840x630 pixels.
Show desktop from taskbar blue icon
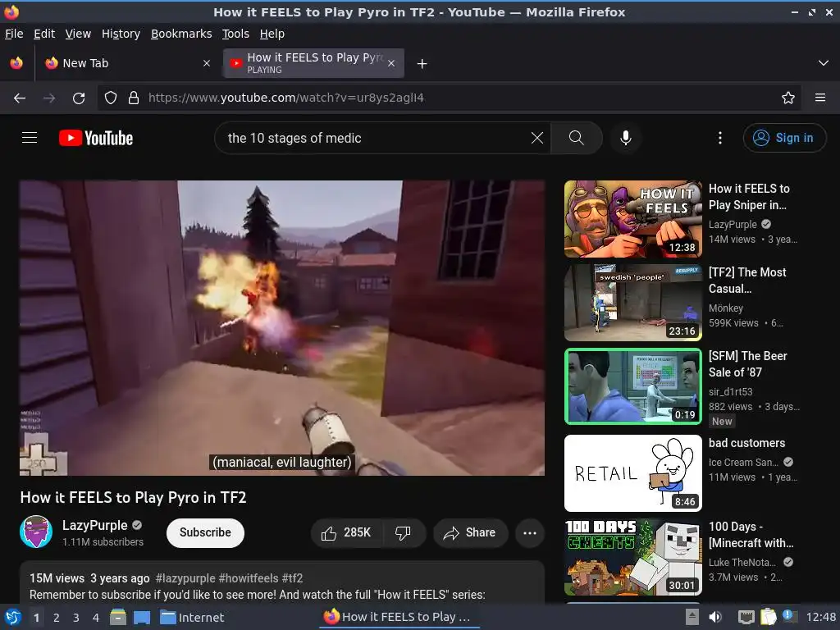click(142, 617)
